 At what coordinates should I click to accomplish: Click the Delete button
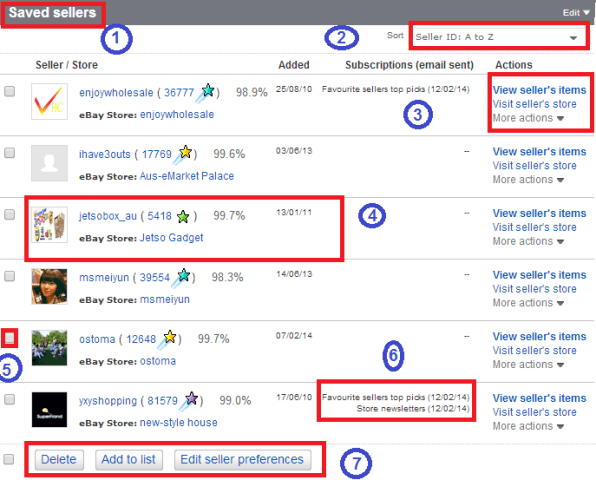[59, 459]
